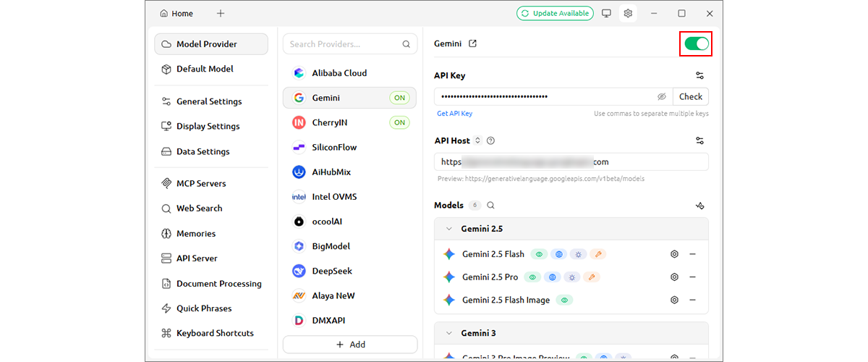Select Gemini in provider list

coord(349,98)
